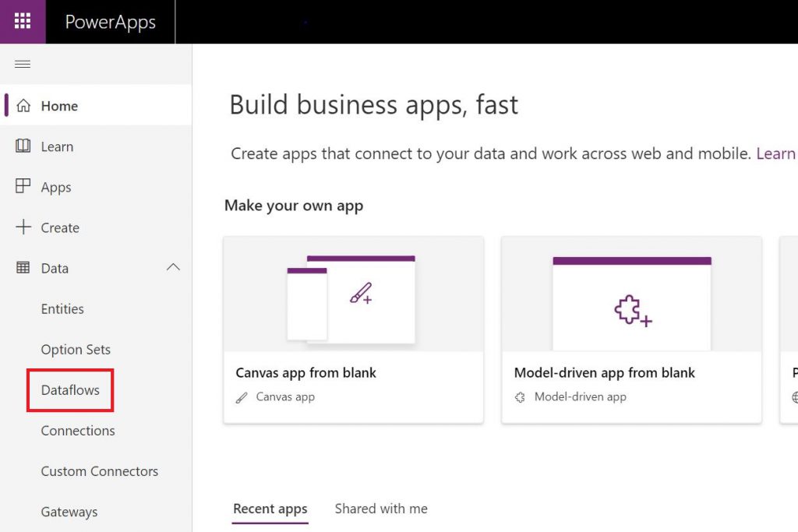Collapse the Data section chevron
This screenshot has width=798, height=532.
tap(173, 267)
